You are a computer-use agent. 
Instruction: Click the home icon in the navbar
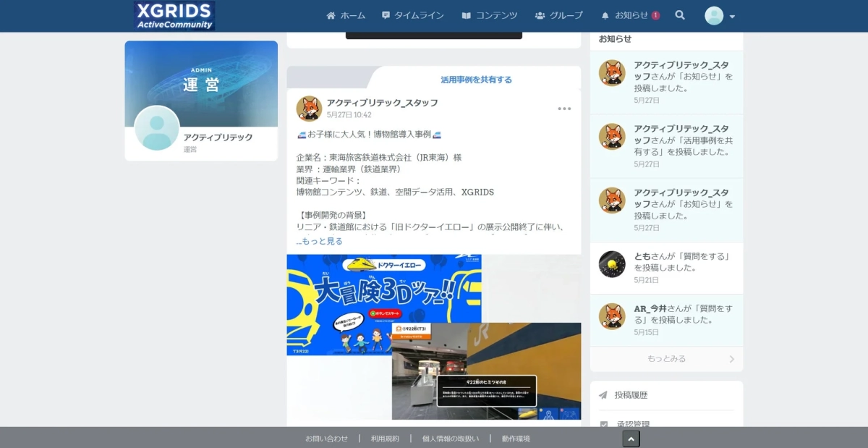point(331,15)
